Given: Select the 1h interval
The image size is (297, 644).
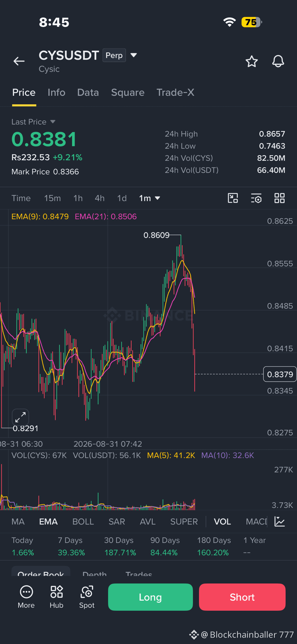Looking at the screenshot, I should click(x=78, y=198).
